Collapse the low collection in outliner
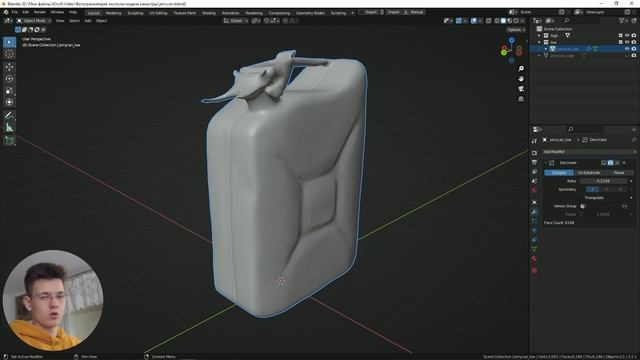Screen dimensions: 640x360 pyautogui.click(x=539, y=42)
